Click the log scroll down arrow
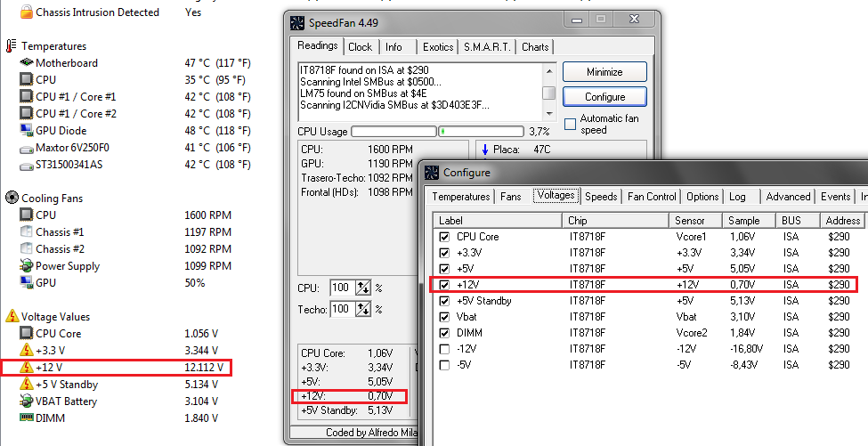The height and width of the screenshot is (446, 868). 549,113
